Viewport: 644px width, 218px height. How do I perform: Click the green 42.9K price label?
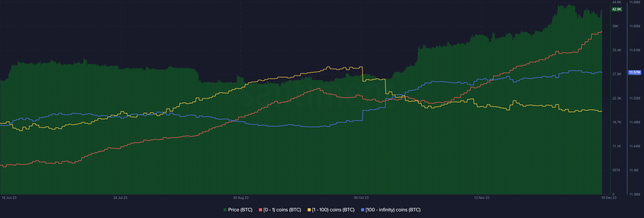[617, 9]
